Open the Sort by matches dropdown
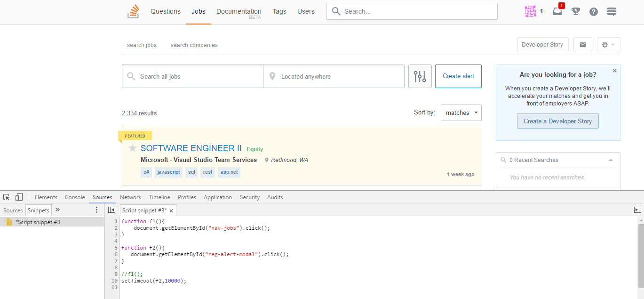This screenshot has height=299, width=644. coord(461,113)
